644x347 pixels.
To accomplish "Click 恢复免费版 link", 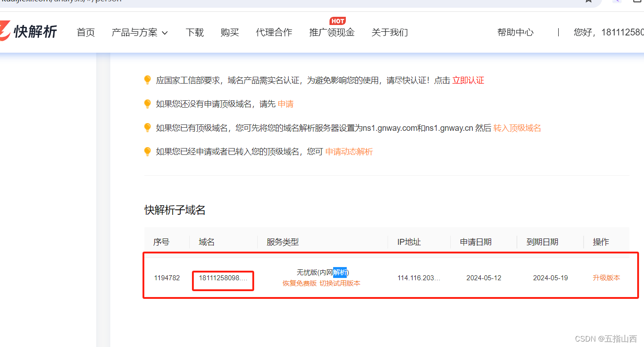I will 300,283.
